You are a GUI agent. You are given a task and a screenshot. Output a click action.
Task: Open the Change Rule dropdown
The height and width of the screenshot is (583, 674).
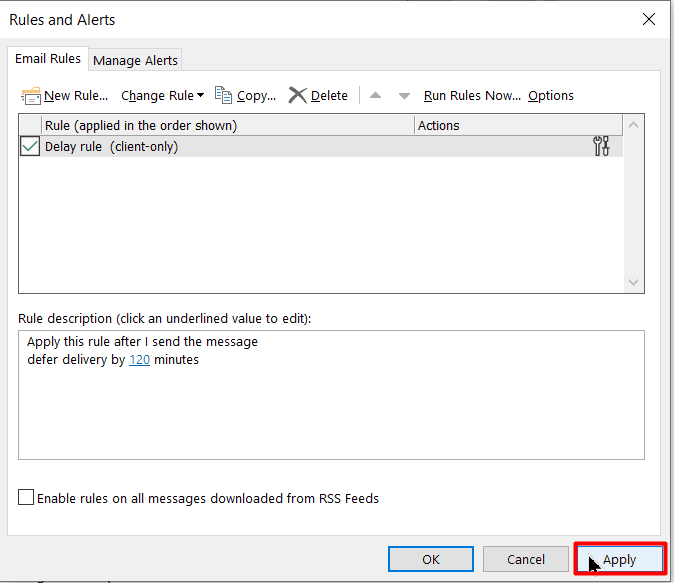[162, 96]
